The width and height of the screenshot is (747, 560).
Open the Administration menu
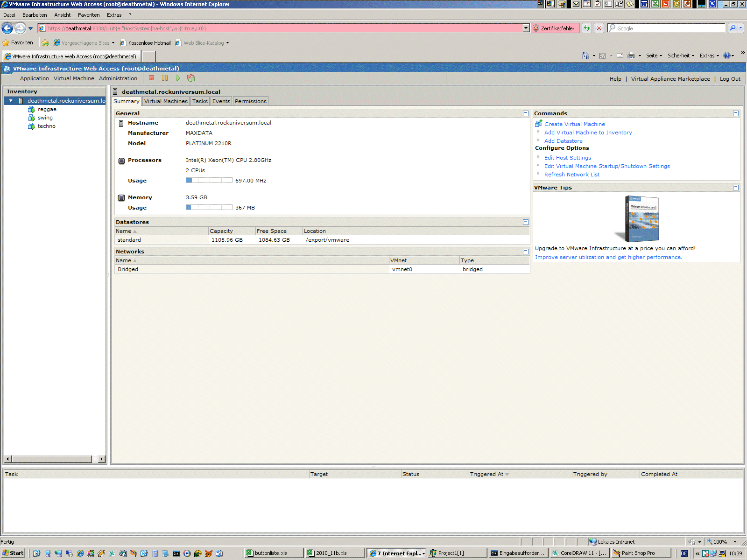118,78
